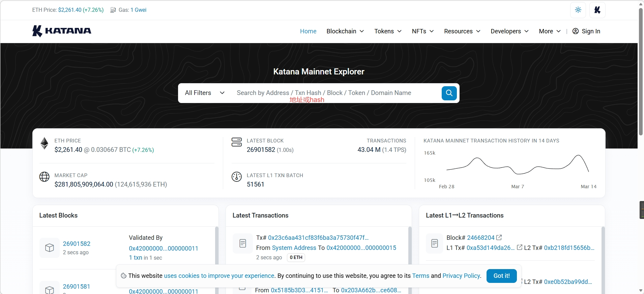Click the document icon for transaction 0x23c6aa431c

click(243, 243)
